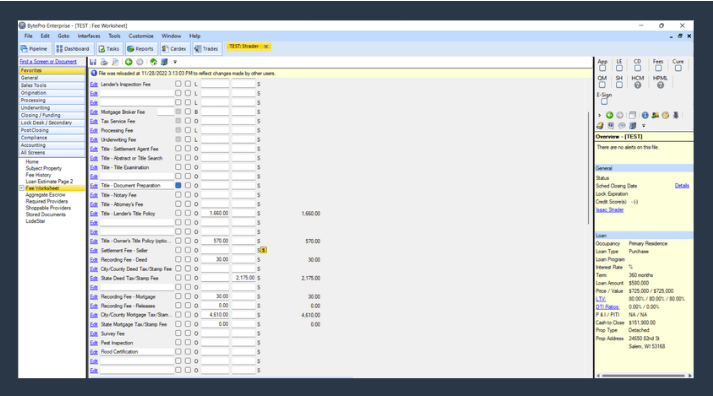Open the Trades view
The image size is (713, 396).
(x=206, y=49)
